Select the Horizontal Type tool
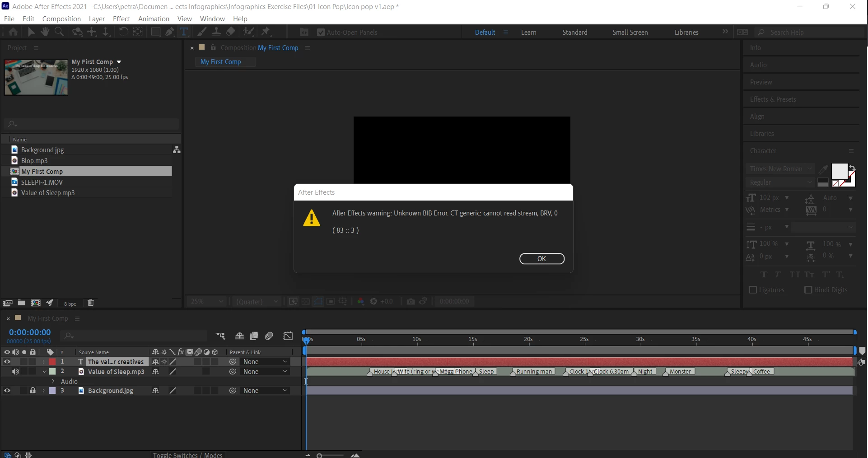This screenshot has width=868, height=458. click(x=184, y=32)
